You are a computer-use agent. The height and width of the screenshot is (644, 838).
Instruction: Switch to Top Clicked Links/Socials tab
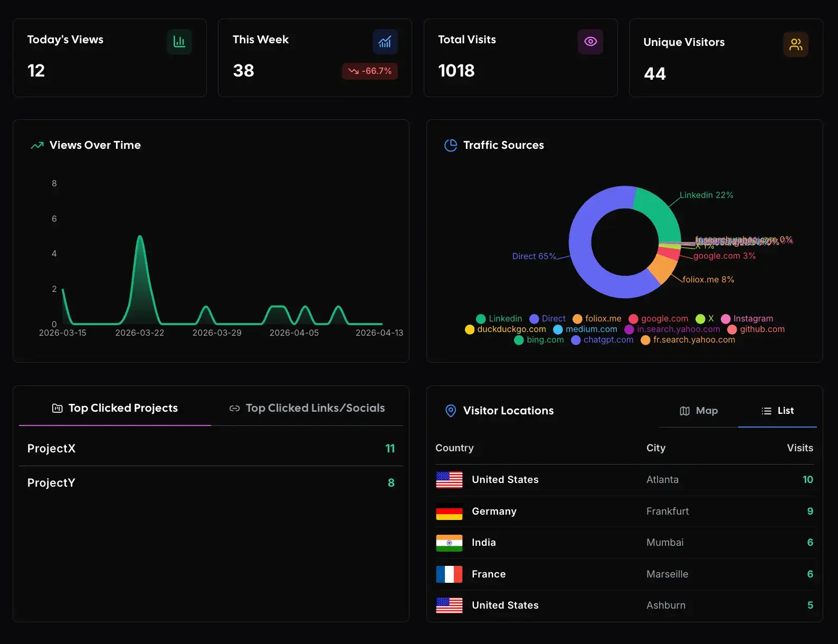307,408
